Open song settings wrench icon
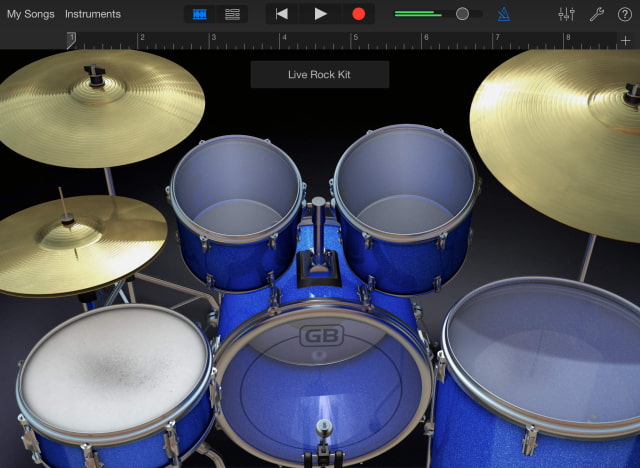This screenshot has height=468, width=640. (596, 14)
